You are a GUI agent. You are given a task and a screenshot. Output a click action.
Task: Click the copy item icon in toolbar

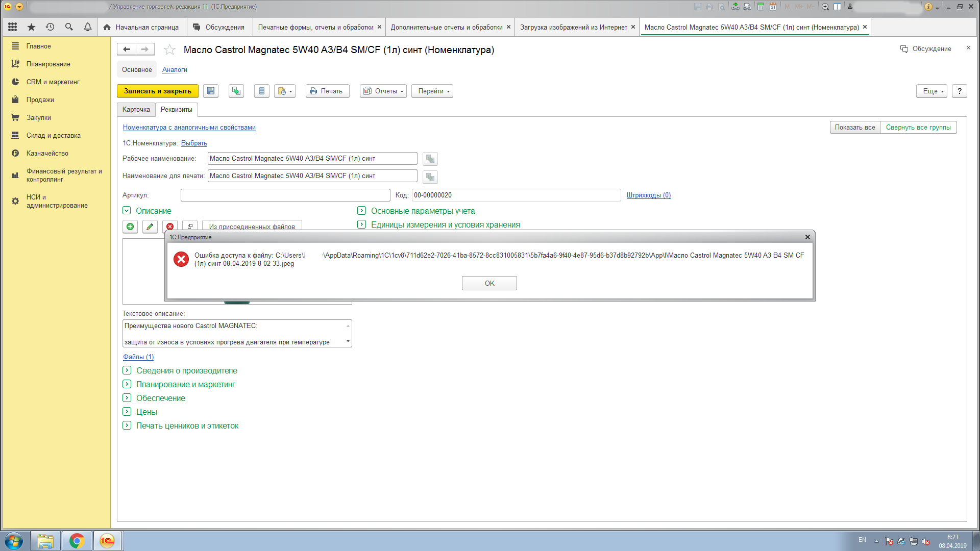coord(236,91)
